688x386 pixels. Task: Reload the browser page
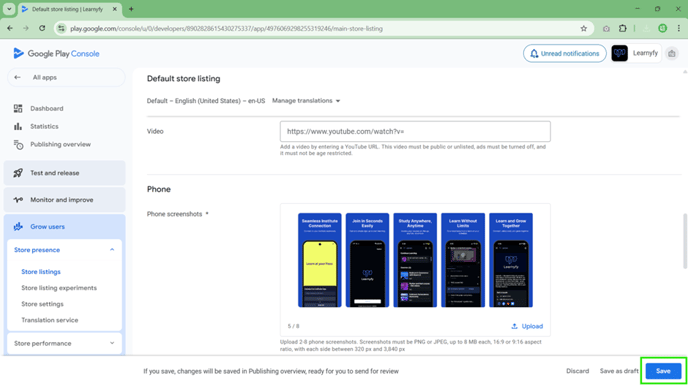42,29
